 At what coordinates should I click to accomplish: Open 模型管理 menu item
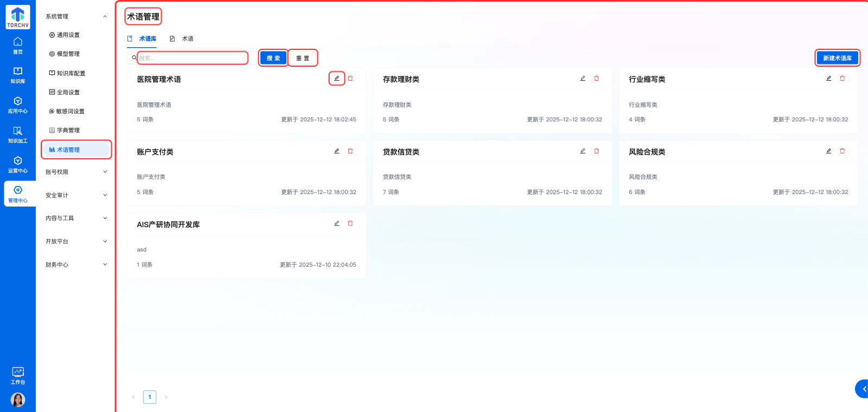(x=76, y=54)
